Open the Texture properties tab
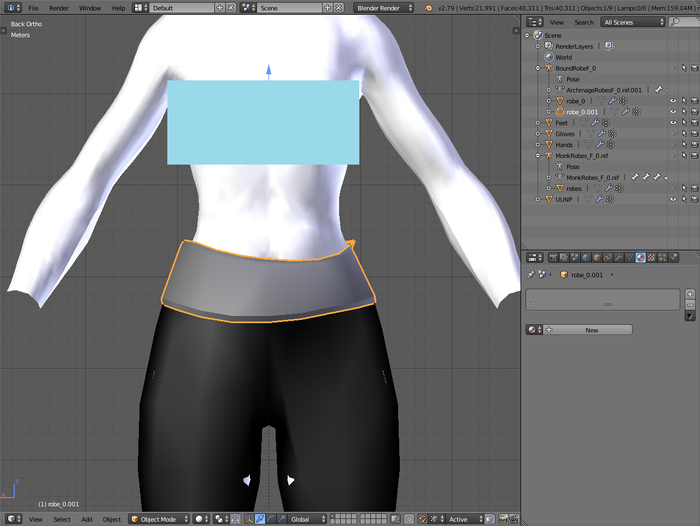The width and height of the screenshot is (700, 526). (651, 257)
